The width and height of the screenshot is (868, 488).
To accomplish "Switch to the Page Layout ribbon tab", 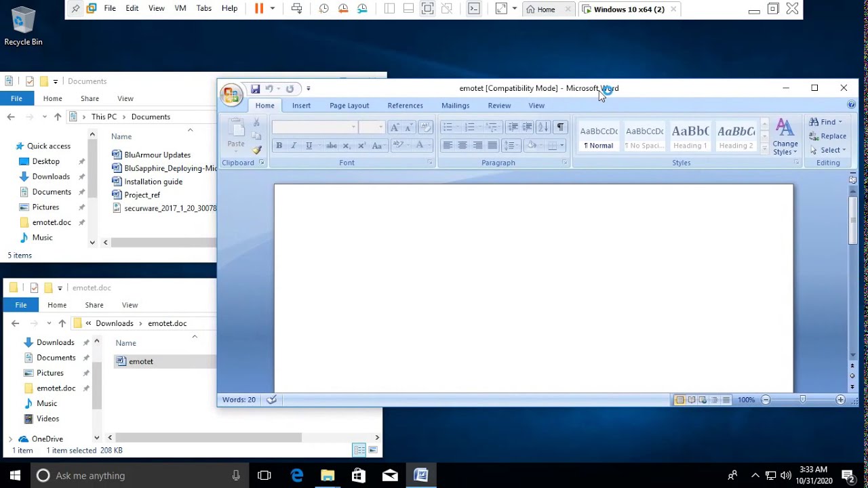I will pyautogui.click(x=349, y=106).
